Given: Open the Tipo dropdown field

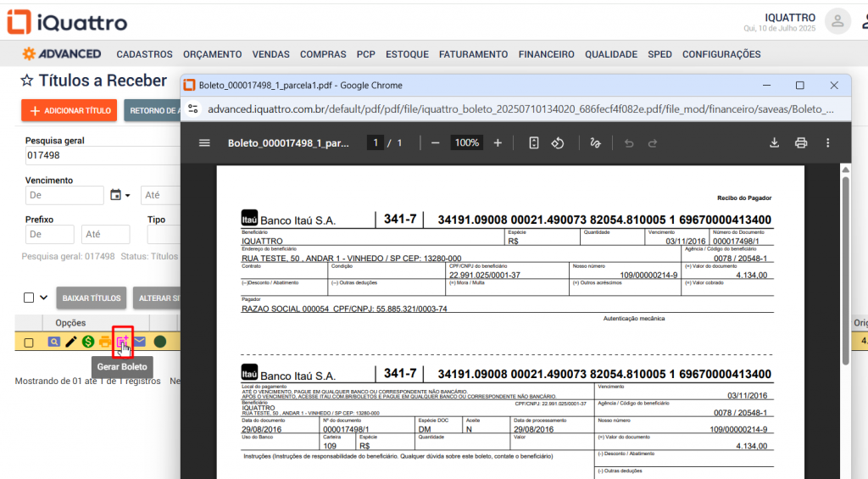Looking at the screenshot, I should (x=164, y=234).
